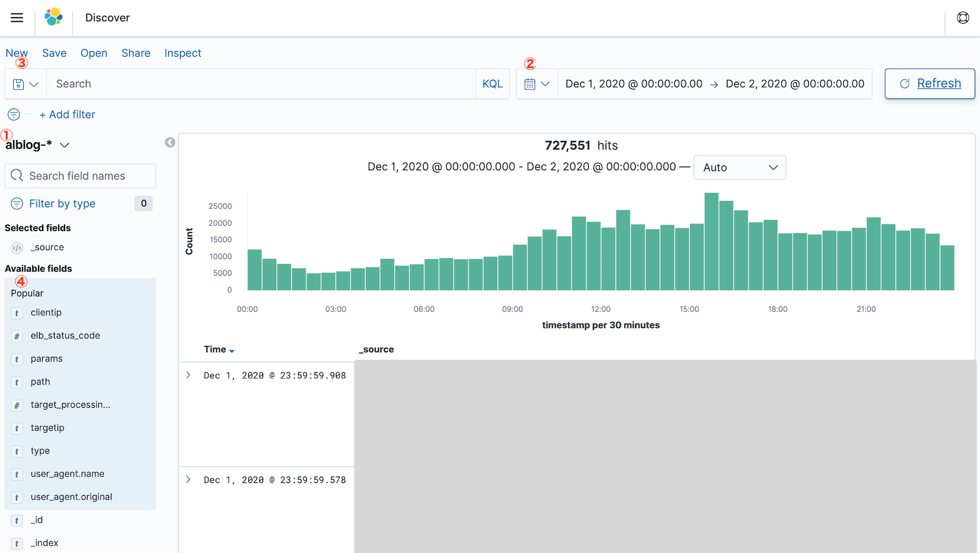
Task: Open the Auto interval dropdown
Action: tap(739, 168)
